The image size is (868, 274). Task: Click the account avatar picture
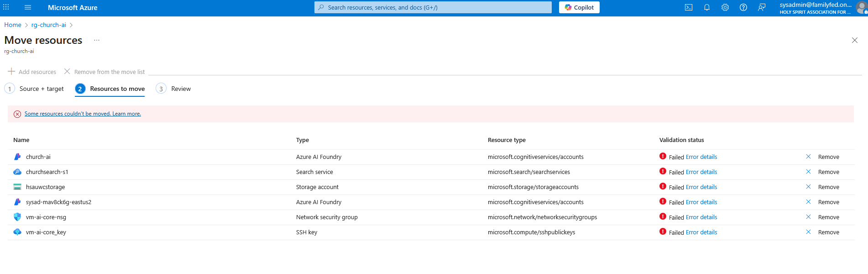[x=862, y=7]
